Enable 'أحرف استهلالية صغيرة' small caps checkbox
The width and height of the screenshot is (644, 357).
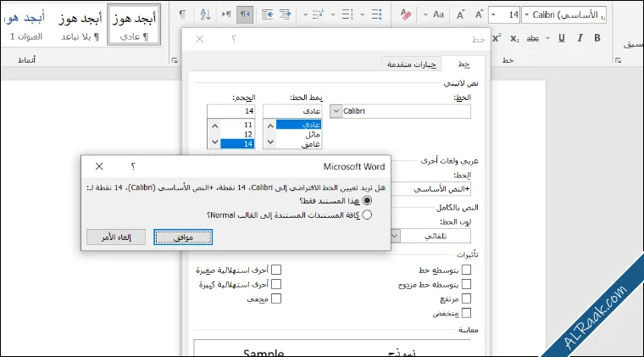(276, 270)
